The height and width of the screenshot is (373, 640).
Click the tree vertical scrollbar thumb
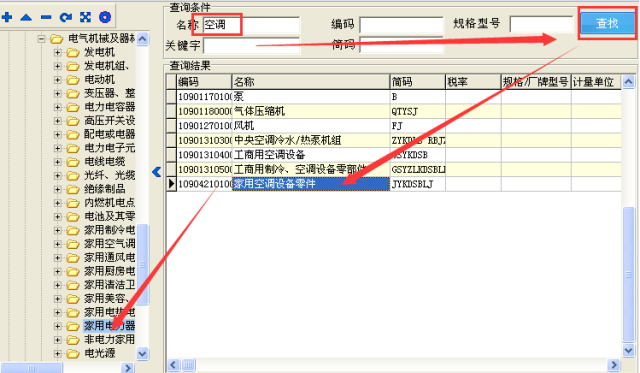[x=142, y=264]
